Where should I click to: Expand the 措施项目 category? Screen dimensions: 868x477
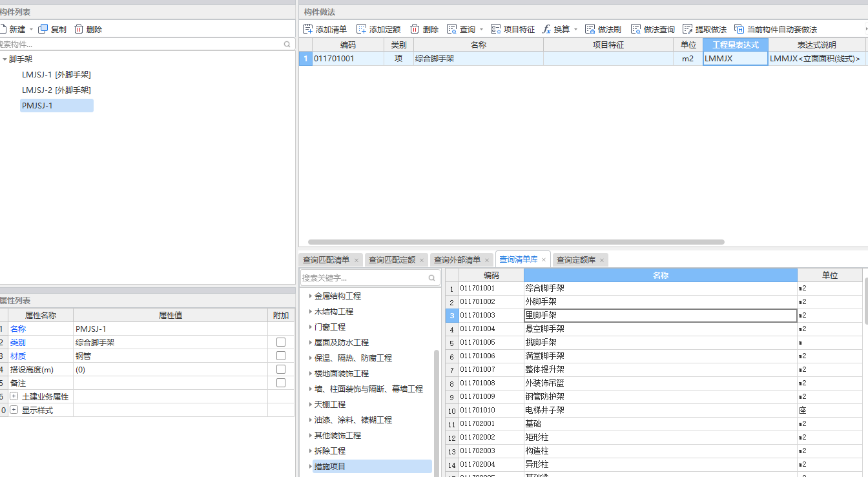tap(310, 466)
